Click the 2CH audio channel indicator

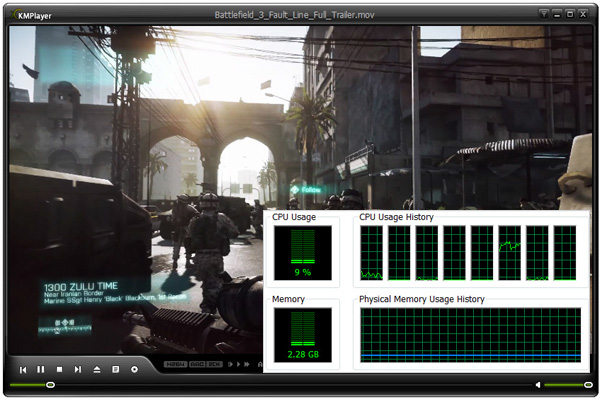pos(214,364)
